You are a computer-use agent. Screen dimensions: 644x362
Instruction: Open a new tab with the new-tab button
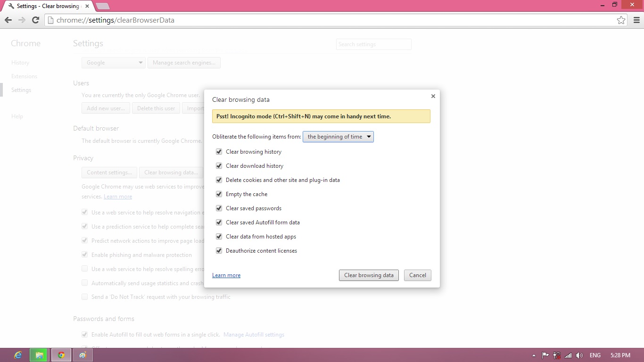pos(102,6)
